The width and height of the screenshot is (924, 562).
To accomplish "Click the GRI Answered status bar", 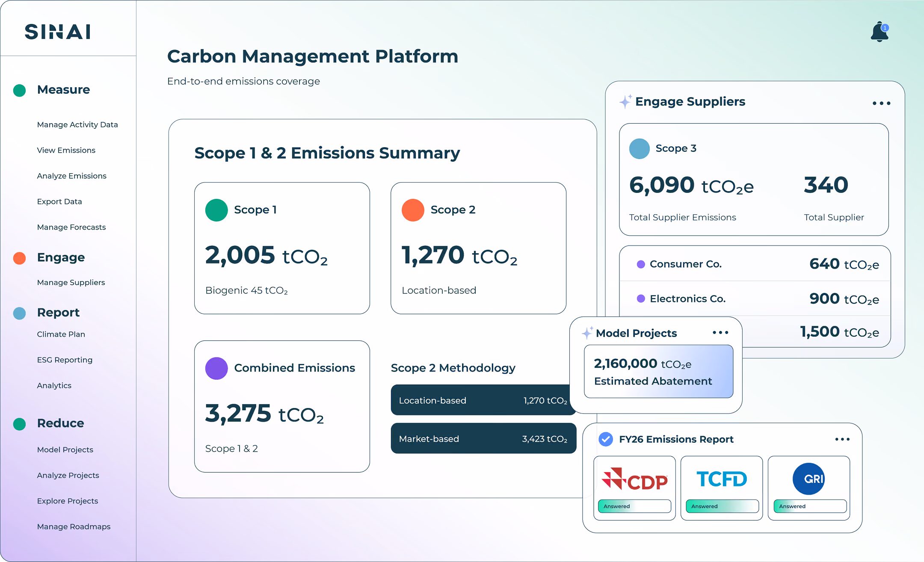I will point(810,506).
